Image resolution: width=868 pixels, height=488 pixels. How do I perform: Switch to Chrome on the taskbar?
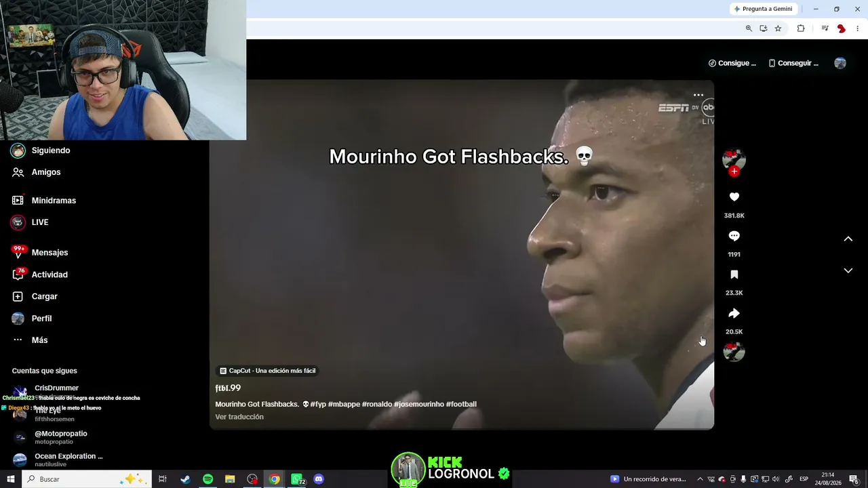[274, 479]
